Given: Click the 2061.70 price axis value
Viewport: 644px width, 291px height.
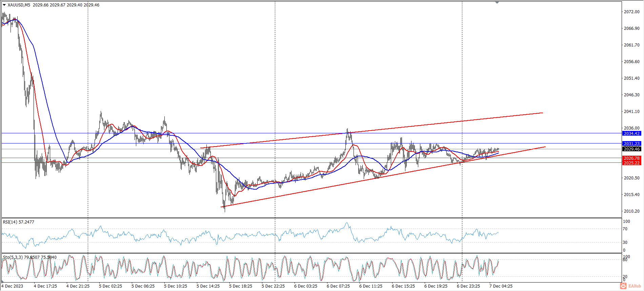Looking at the screenshot, I should tap(632, 45).
